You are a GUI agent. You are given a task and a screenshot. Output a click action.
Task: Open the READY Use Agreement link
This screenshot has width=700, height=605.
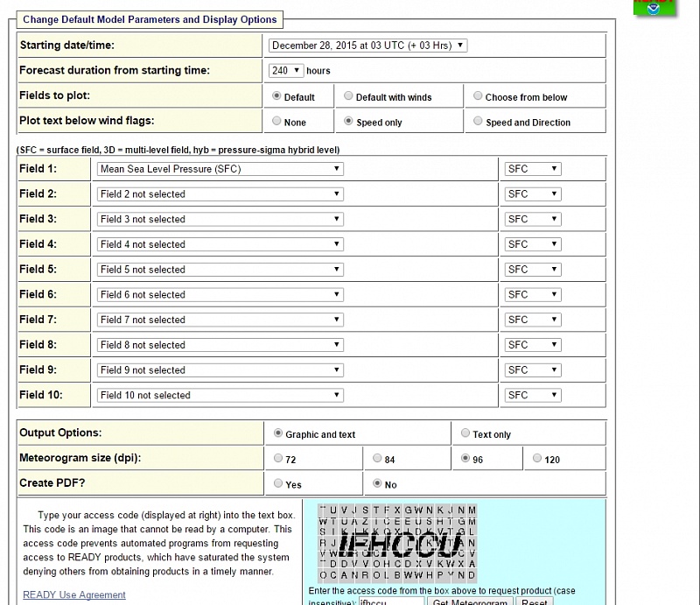74,594
